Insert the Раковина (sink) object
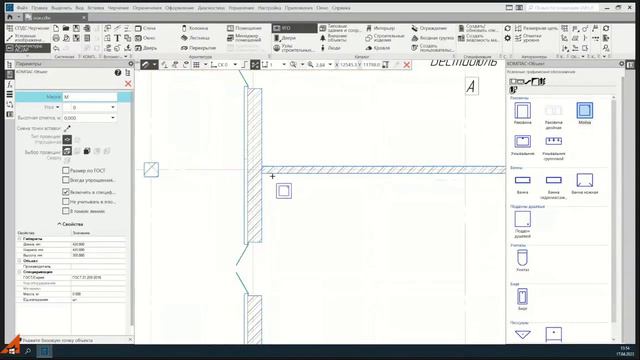The height and width of the screenshot is (360, 640). (x=522, y=113)
